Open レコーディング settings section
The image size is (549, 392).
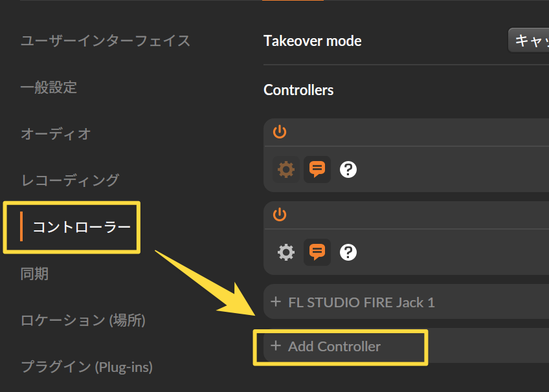71,180
